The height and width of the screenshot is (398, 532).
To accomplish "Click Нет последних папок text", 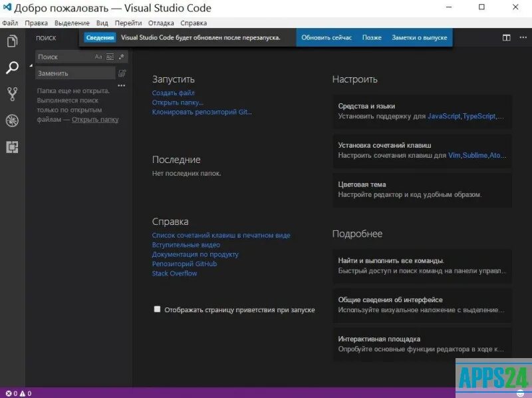I will (186, 173).
